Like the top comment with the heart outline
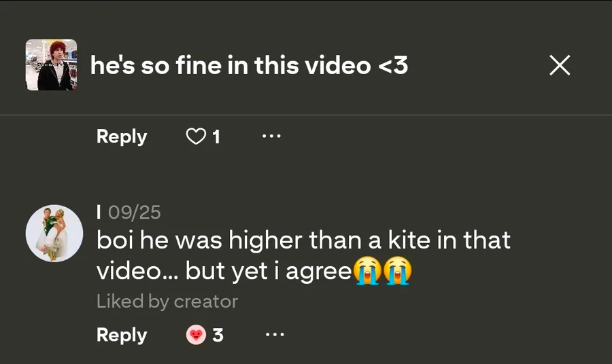Viewport: 612px width, 364px height. coord(196,136)
